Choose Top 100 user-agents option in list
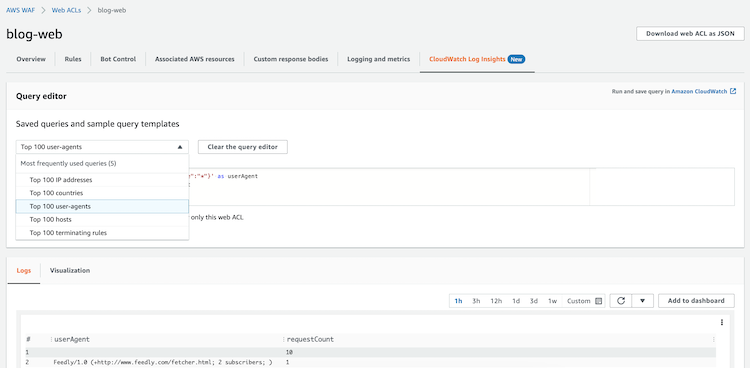This screenshot has height=368, width=750. click(102, 206)
